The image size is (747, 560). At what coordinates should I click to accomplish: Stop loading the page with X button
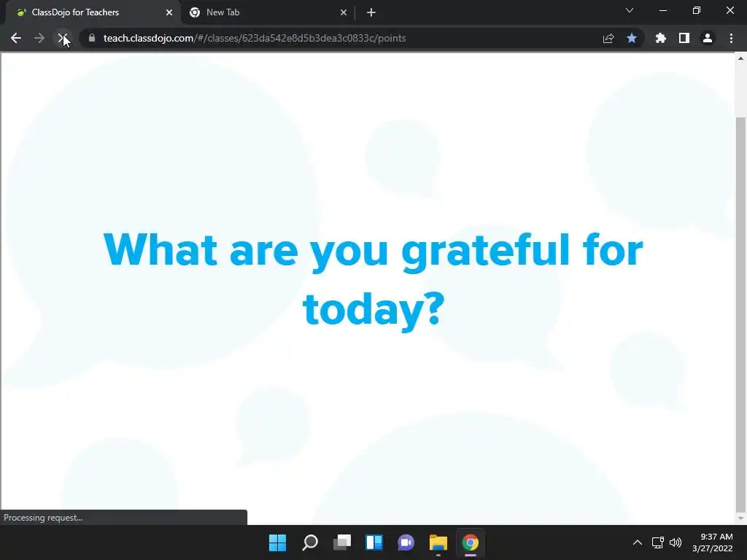pyautogui.click(x=63, y=38)
